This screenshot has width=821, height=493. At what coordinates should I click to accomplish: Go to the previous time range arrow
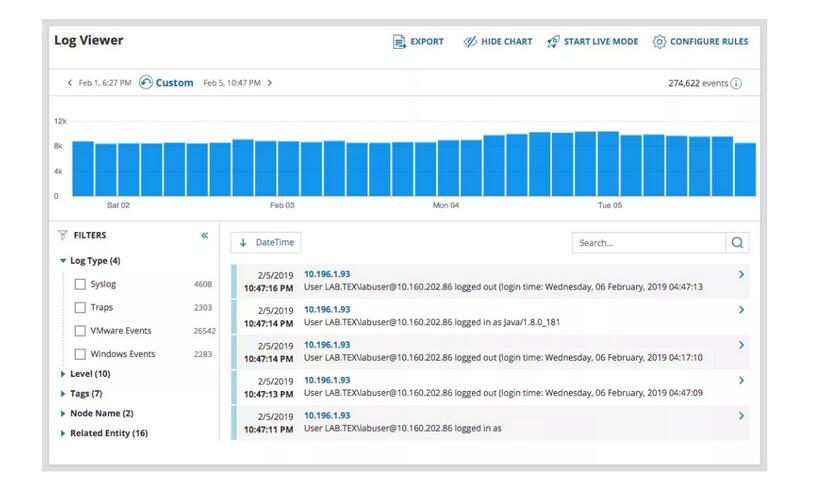(70, 83)
